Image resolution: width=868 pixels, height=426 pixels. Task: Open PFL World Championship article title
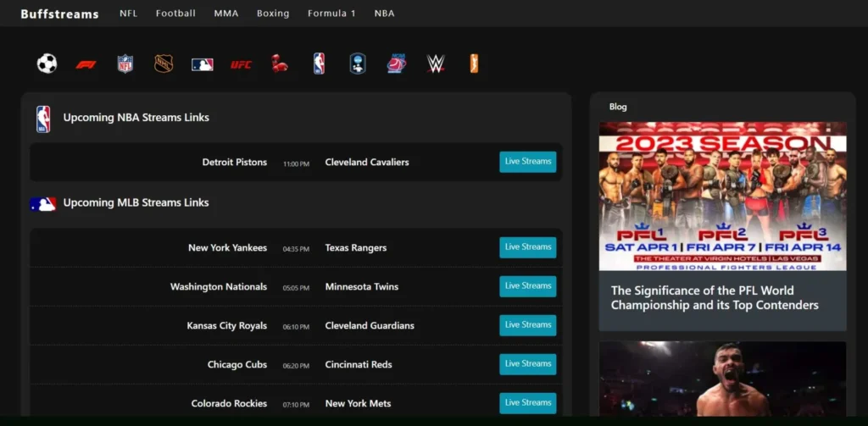715,297
